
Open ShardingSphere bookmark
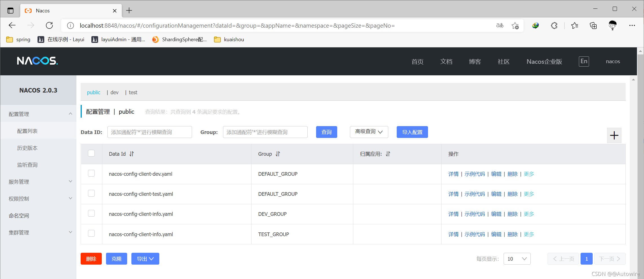coord(179,39)
